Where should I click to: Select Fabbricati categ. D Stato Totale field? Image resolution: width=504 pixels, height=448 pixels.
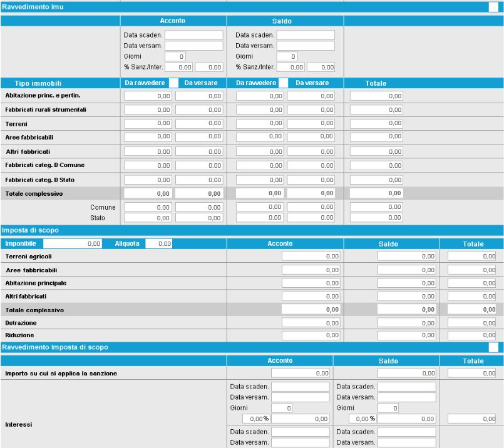point(376,180)
